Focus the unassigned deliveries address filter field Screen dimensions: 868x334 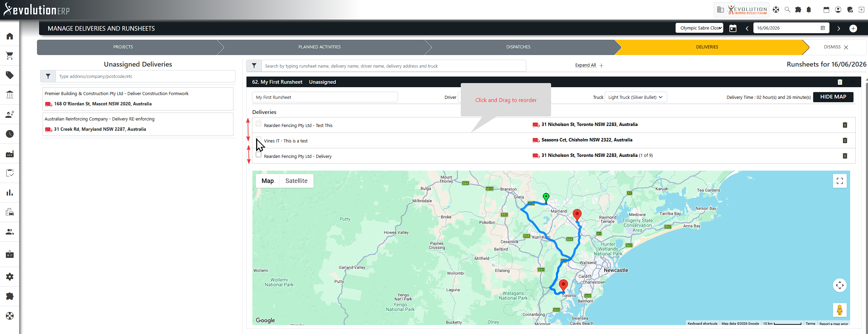pos(145,76)
